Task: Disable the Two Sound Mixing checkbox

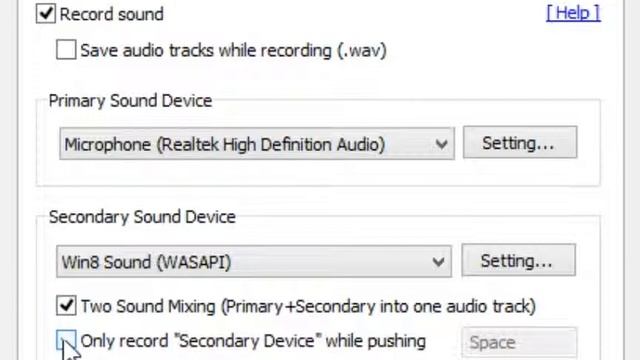Action: coord(66,306)
